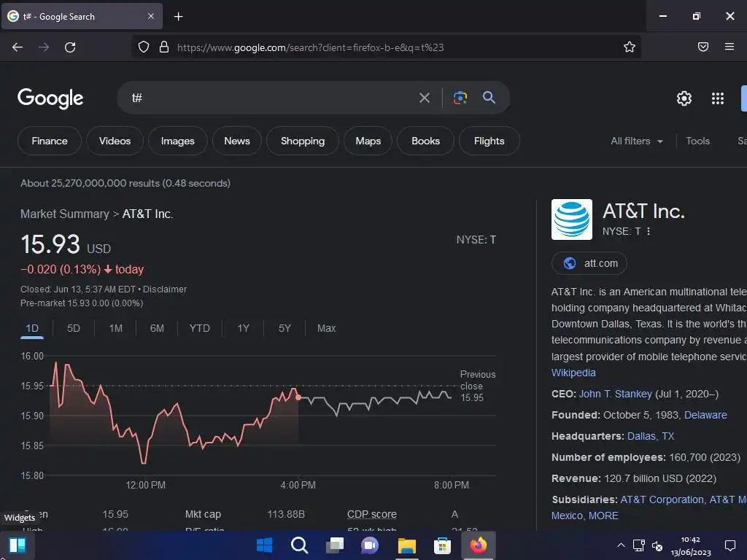Expand the All filters dropdown

[636, 141]
